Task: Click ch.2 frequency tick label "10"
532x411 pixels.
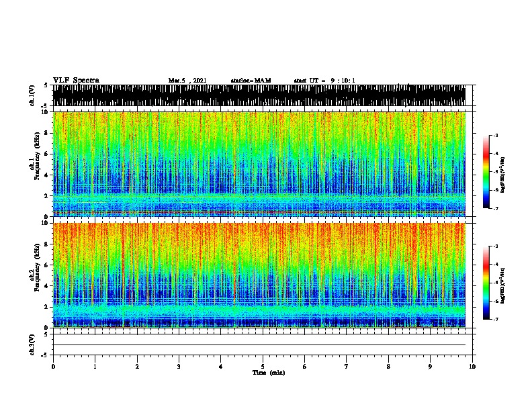Action: (x=46, y=223)
